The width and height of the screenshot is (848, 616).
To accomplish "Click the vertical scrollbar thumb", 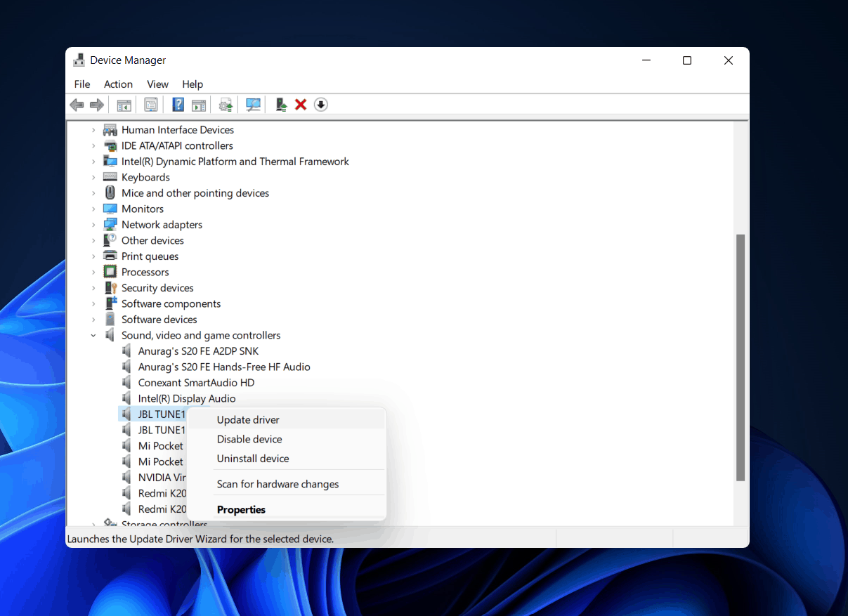I will [x=740, y=357].
